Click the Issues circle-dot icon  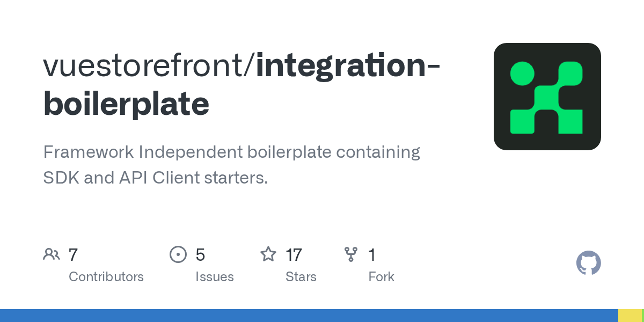click(x=178, y=254)
